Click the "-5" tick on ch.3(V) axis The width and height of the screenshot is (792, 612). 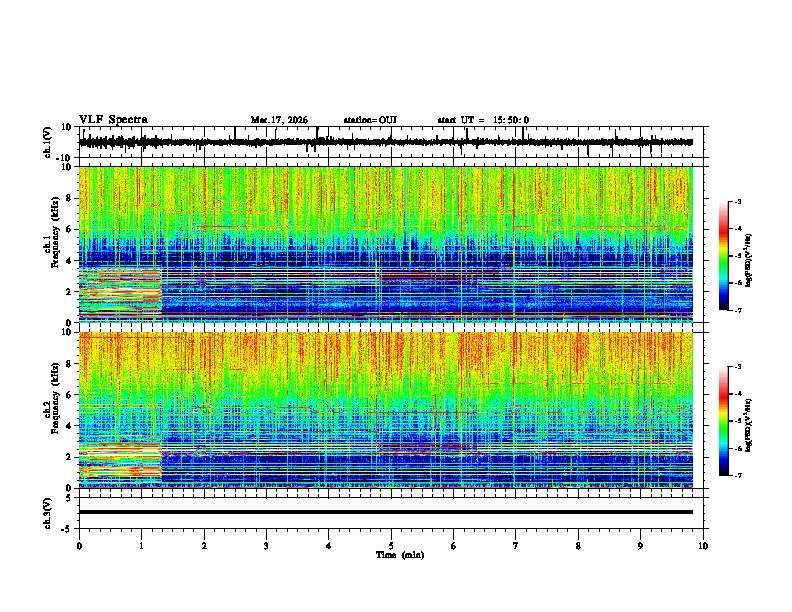click(68, 529)
